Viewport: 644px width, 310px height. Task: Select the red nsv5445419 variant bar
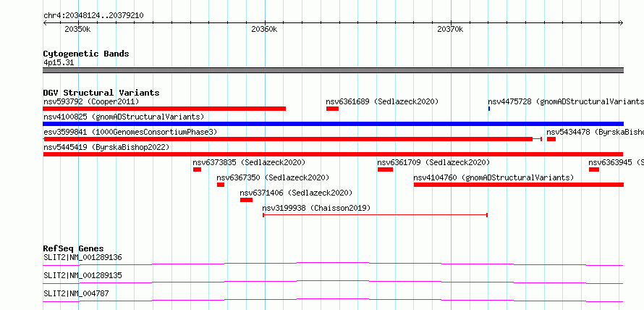[333, 154]
